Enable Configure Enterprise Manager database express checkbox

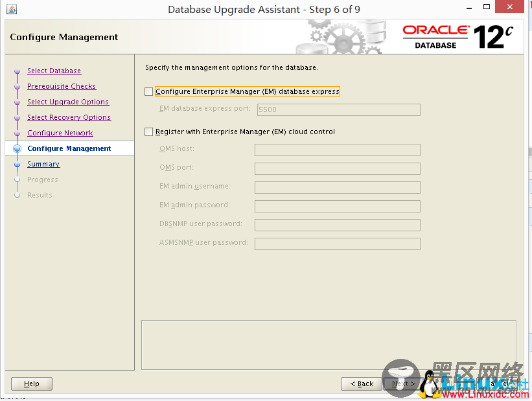tap(148, 91)
